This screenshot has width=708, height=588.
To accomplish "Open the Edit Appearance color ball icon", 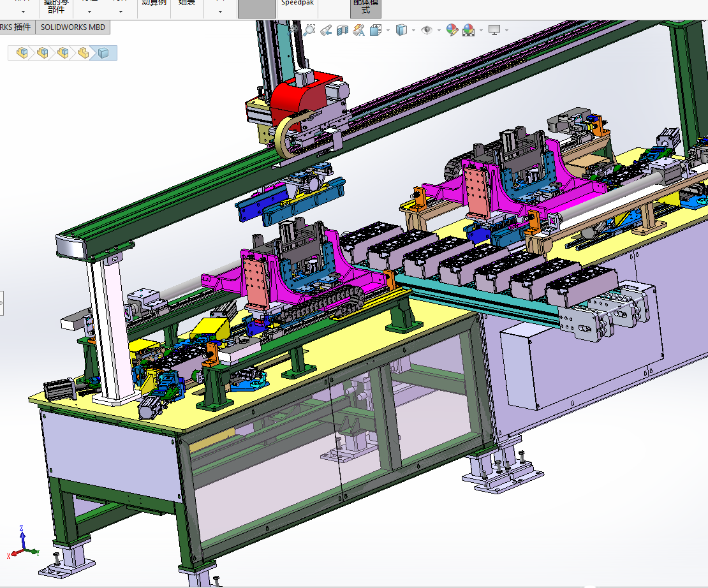I will pos(452,30).
